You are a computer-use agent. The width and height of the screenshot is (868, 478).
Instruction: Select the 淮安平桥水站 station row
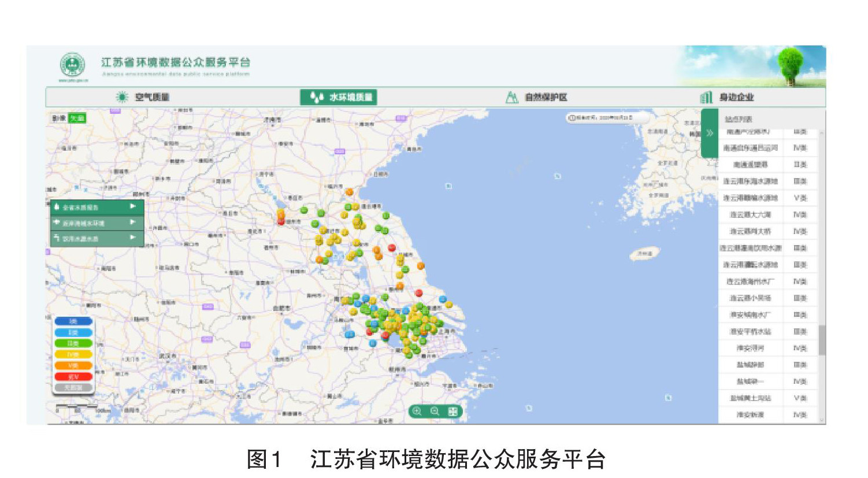769,332
